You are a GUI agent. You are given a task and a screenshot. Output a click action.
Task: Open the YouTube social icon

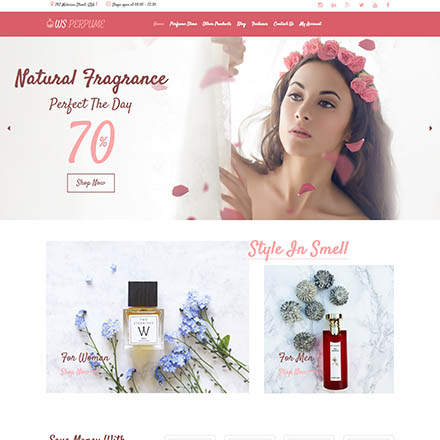(375, 5)
